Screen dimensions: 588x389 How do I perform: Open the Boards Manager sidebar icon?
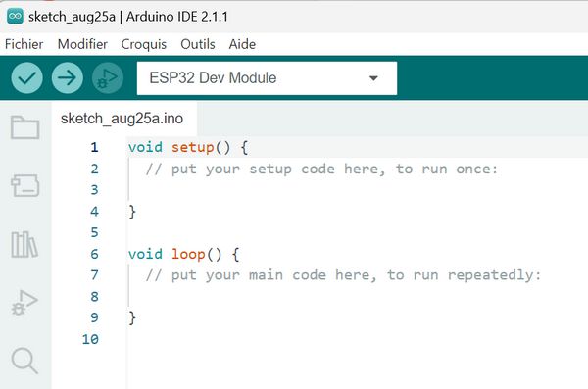[x=25, y=185]
